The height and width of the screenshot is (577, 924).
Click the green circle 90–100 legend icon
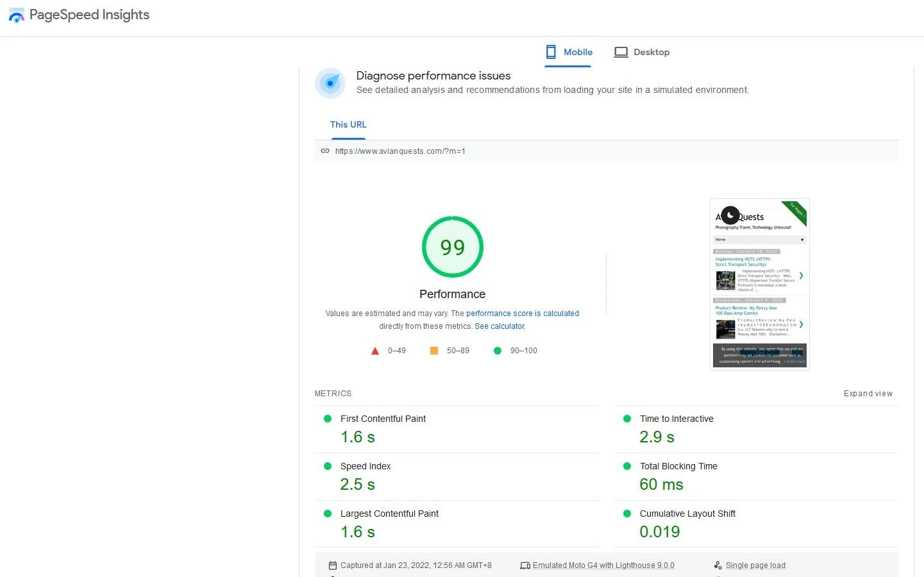coord(497,351)
